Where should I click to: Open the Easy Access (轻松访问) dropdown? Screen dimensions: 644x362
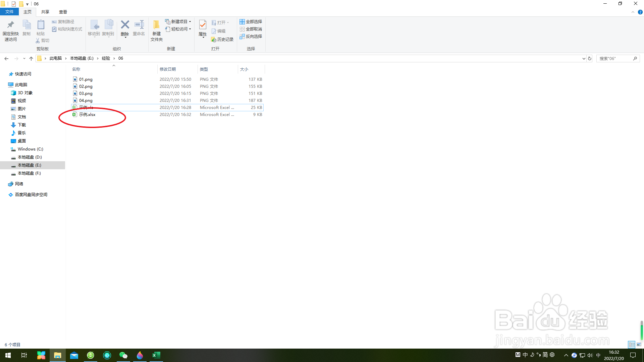click(x=178, y=29)
